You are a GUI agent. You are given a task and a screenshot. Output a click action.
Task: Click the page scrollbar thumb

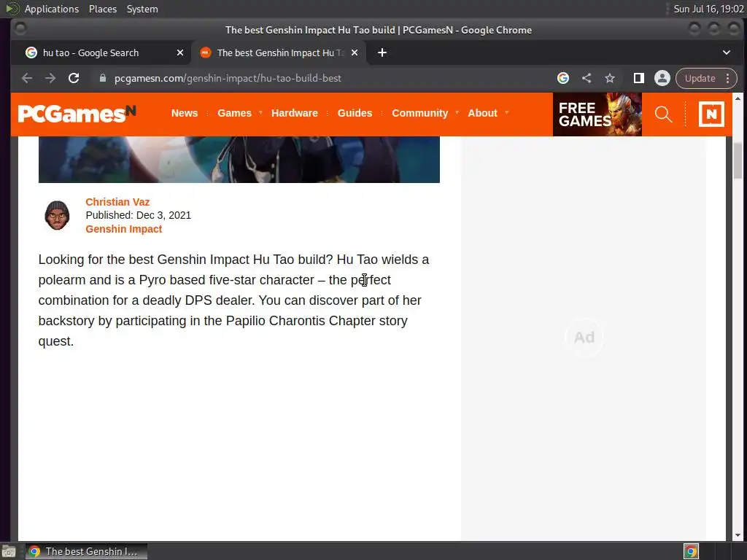point(738,160)
